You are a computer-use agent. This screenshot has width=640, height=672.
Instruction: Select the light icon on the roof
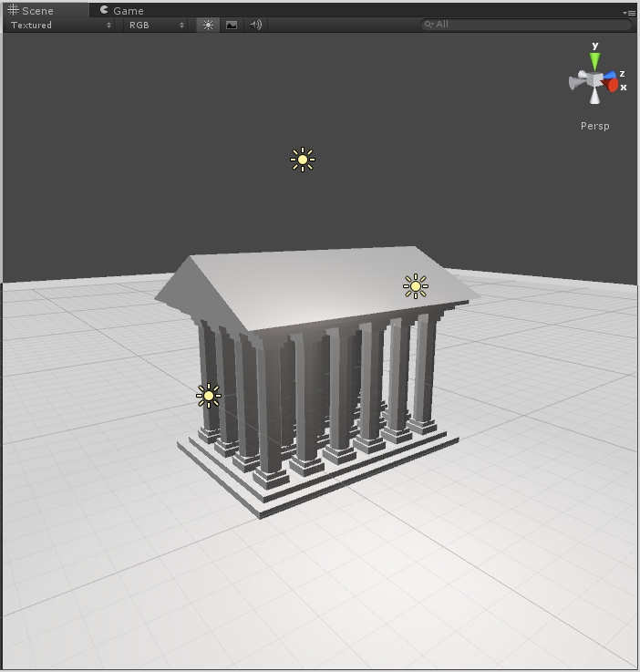416,286
